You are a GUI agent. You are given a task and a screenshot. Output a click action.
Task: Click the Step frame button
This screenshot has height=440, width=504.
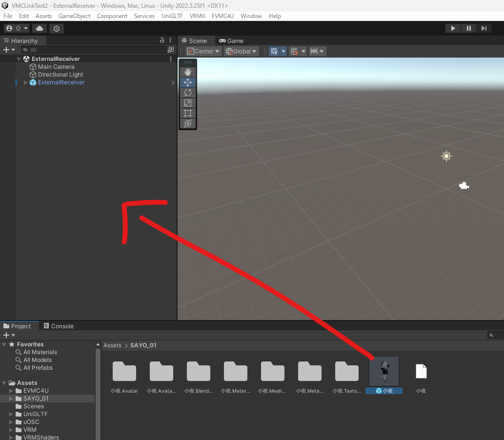pos(484,28)
